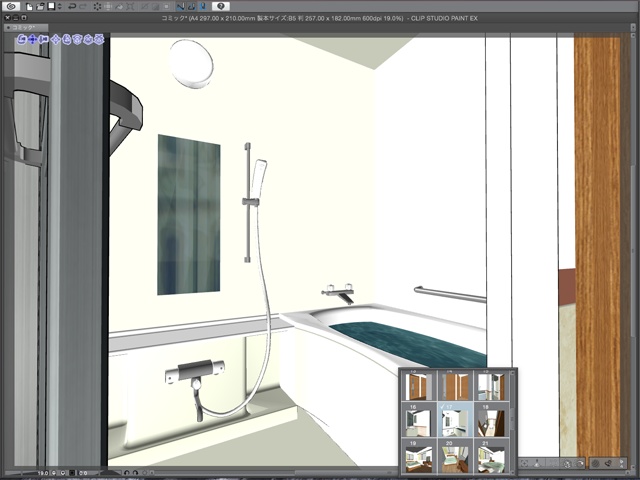Select the コミック document tab
This screenshot has width=640, height=480.
coord(26,27)
